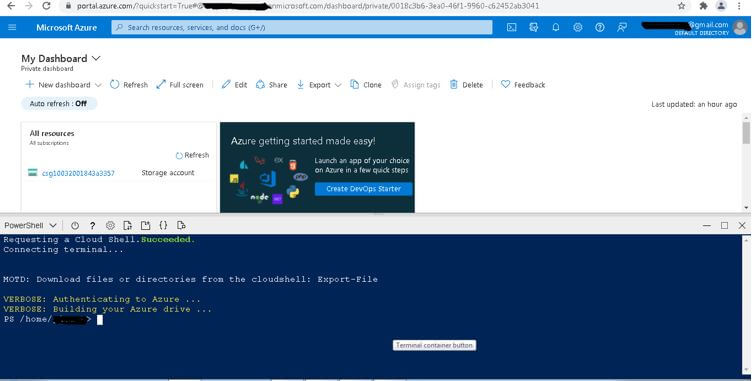Open the Cloud Shell editor braces icon
Image resolution: width=756 pixels, height=381 pixels.
coord(163,225)
